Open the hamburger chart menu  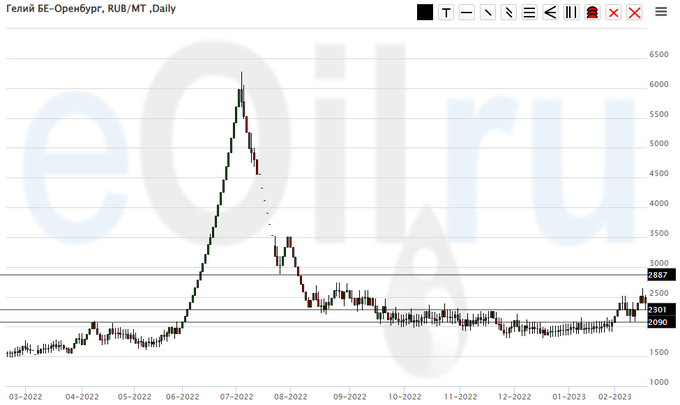click(661, 12)
